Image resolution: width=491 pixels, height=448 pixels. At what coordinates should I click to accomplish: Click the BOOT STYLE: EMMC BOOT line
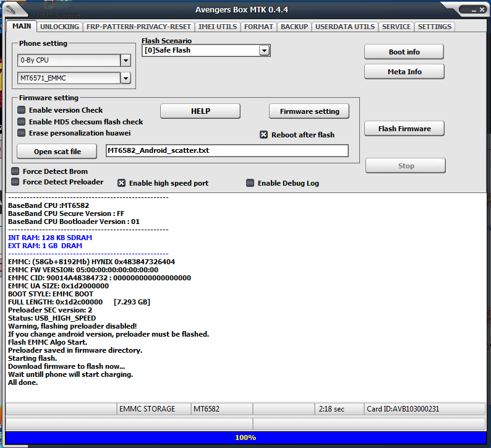coord(51,294)
